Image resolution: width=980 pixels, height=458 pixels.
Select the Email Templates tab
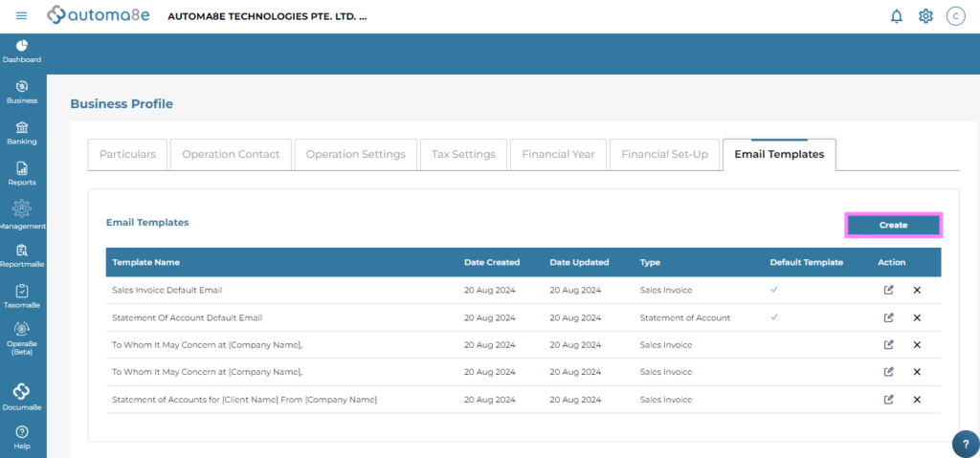[779, 154]
